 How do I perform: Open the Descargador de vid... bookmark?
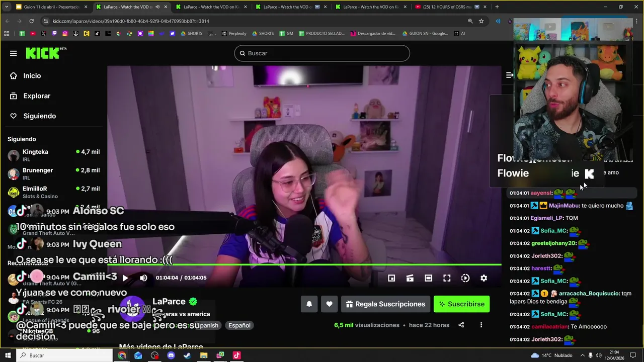[372, 34]
